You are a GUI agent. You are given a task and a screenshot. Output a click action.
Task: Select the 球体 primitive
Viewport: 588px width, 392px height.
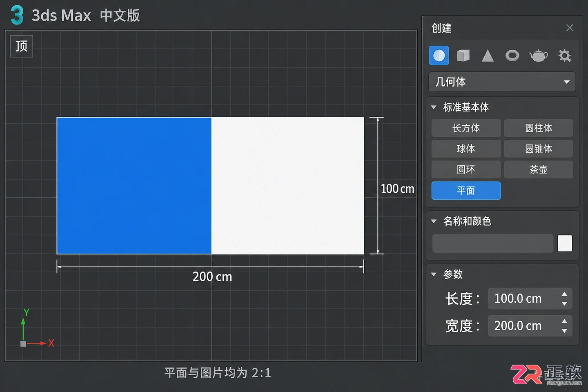pyautogui.click(x=466, y=149)
